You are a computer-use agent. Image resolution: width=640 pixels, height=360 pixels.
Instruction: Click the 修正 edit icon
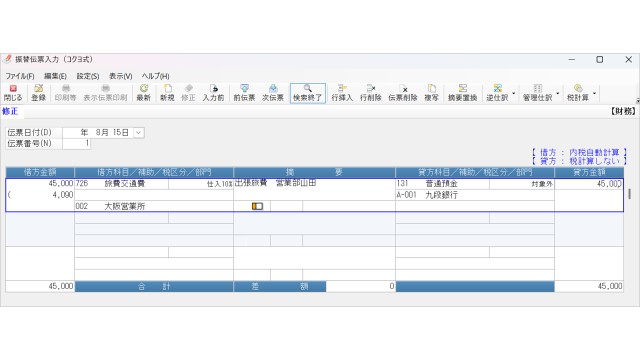(188, 93)
